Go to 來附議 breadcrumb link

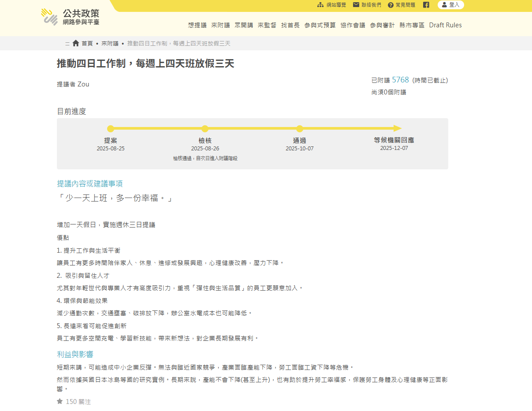[110, 43]
